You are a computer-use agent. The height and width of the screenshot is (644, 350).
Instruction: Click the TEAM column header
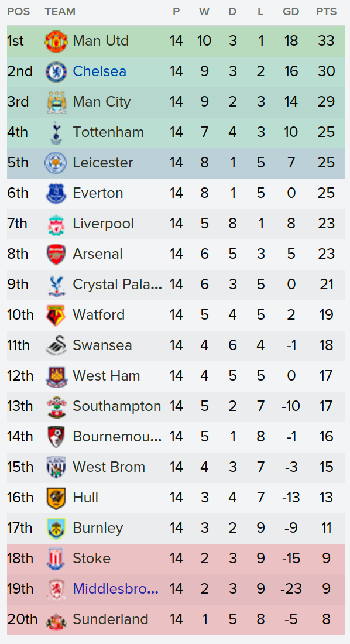[x=60, y=12]
